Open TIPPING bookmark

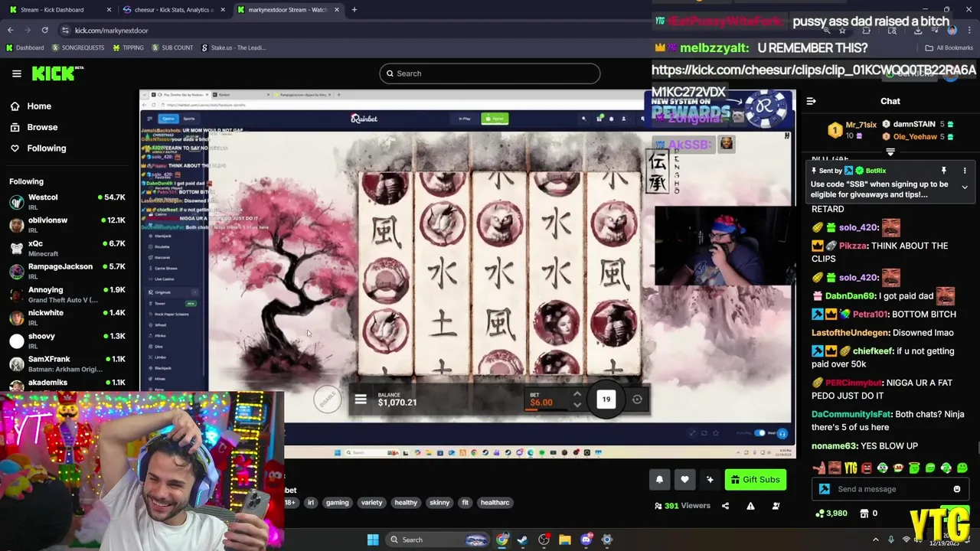(128, 47)
